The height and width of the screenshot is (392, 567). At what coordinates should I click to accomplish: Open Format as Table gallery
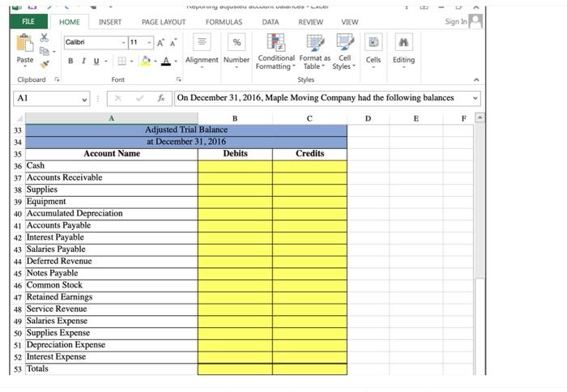314,51
